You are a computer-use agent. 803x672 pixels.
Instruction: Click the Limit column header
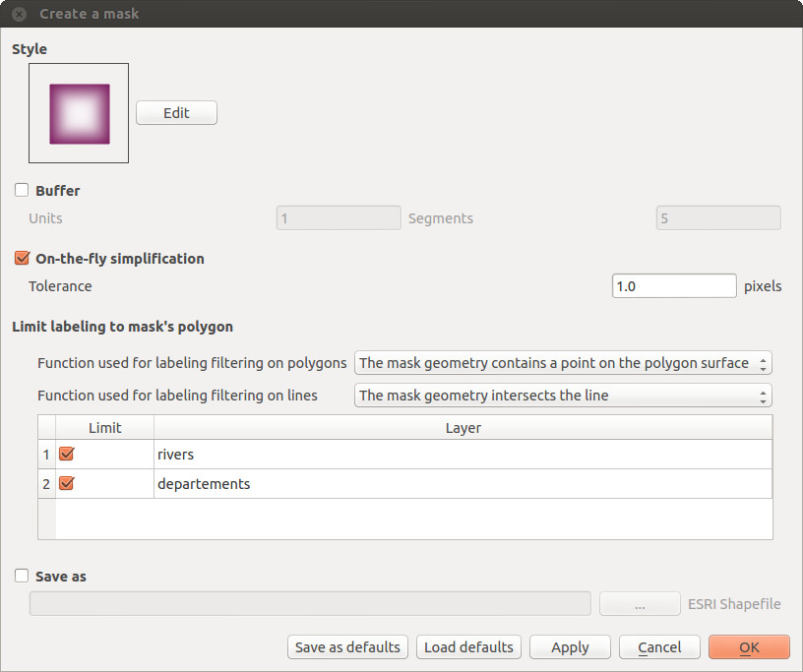(105, 427)
